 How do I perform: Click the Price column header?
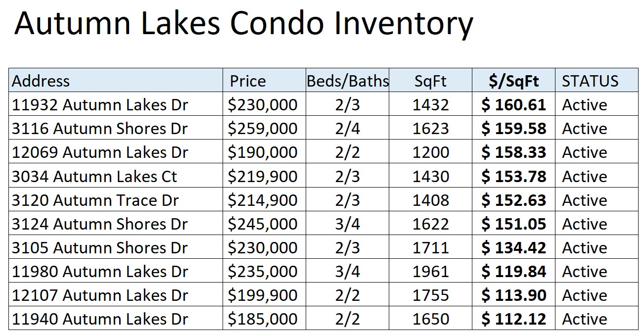[265, 81]
